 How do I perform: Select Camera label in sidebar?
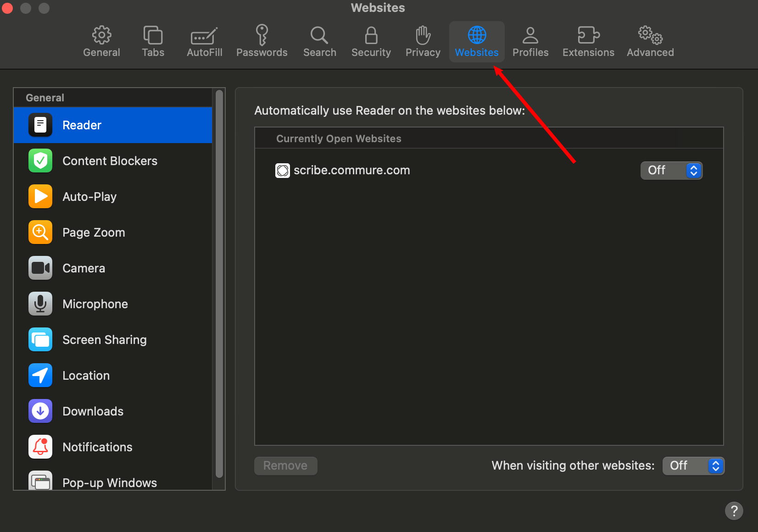84,268
